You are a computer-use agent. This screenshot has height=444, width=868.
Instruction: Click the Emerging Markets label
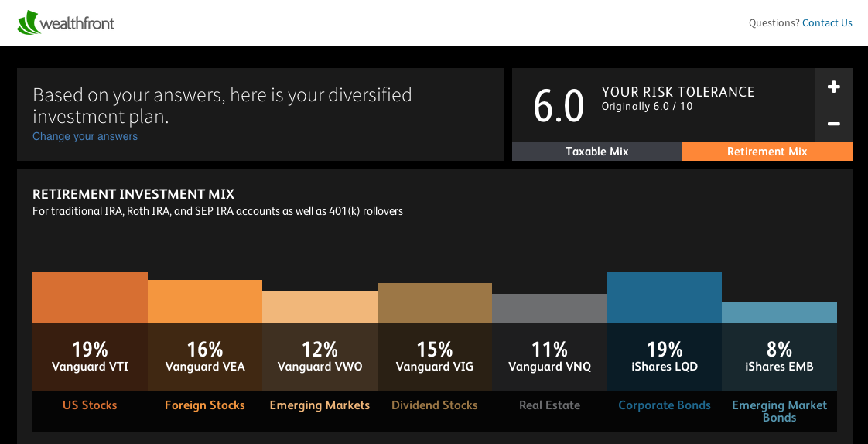point(320,405)
